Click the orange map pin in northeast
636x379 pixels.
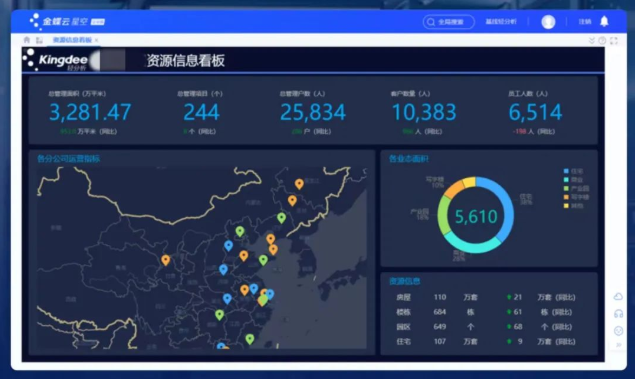tap(299, 184)
